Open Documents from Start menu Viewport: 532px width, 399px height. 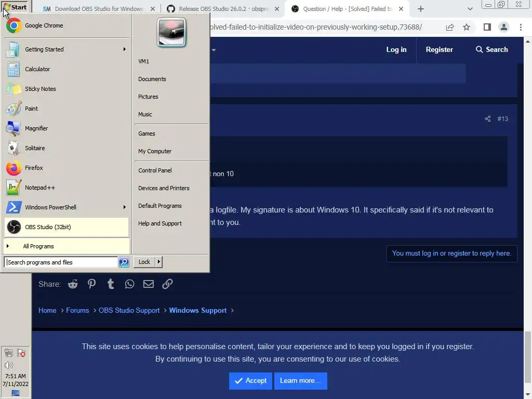click(x=152, y=79)
